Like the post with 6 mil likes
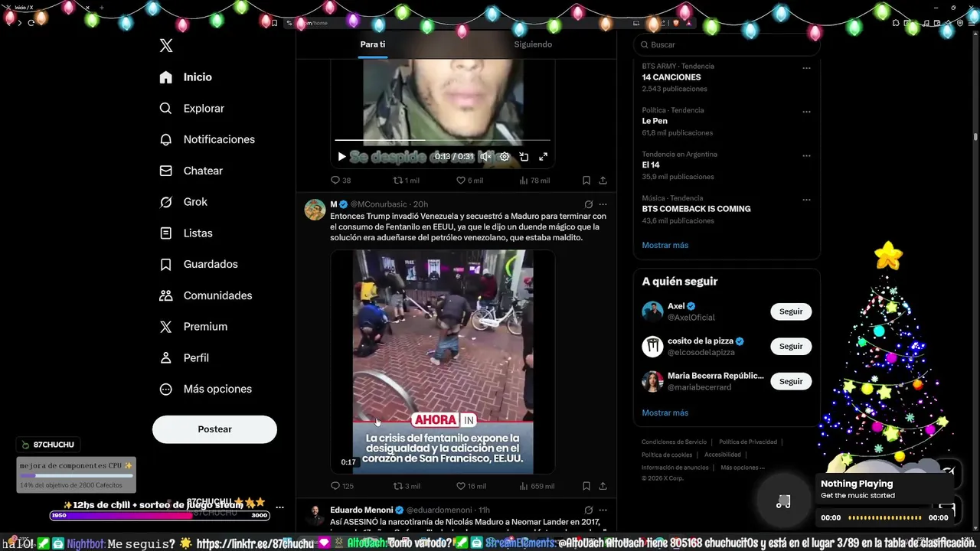 pyautogui.click(x=469, y=181)
